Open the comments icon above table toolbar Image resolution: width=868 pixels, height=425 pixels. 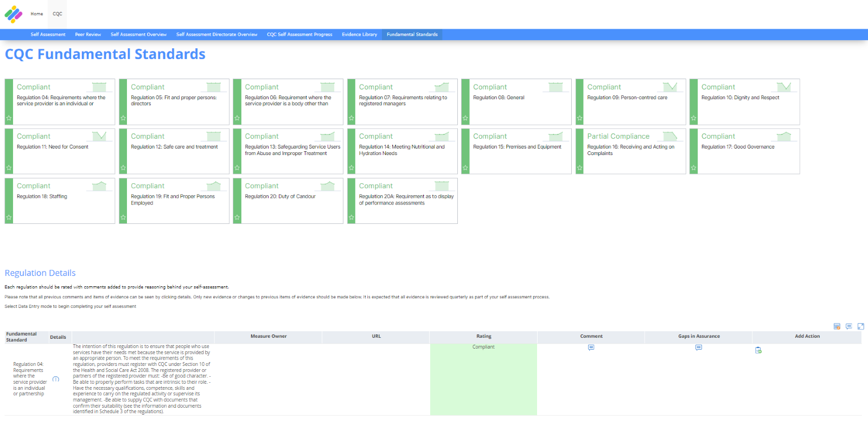point(848,326)
